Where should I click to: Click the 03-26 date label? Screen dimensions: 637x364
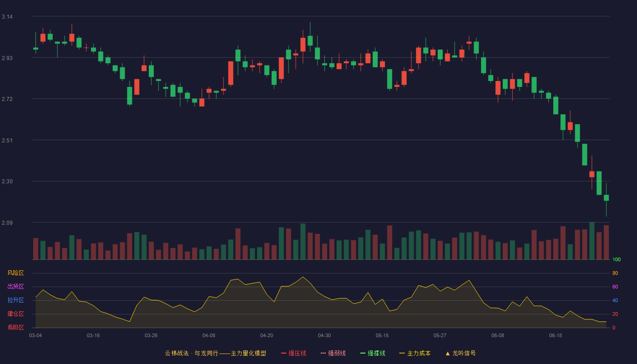tap(151, 335)
